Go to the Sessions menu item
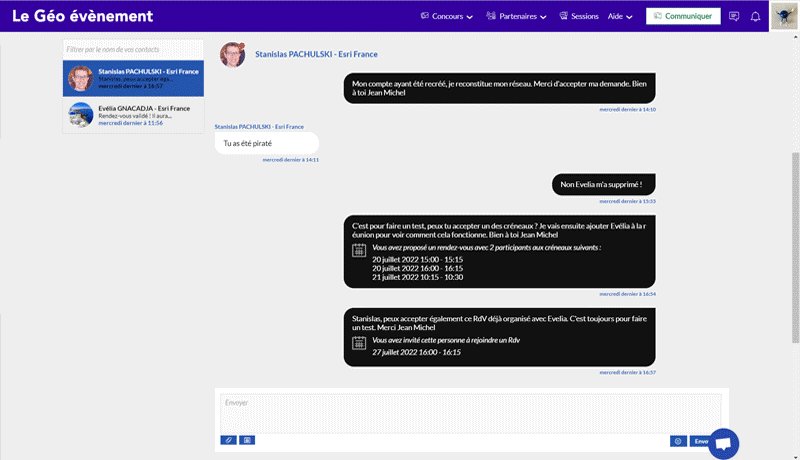 click(579, 16)
